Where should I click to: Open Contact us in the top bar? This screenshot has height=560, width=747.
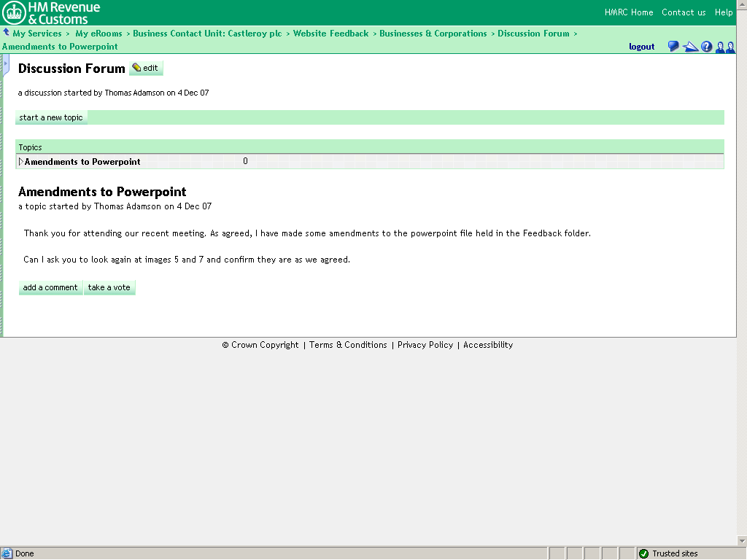pyautogui.click(x=684, y=12)
